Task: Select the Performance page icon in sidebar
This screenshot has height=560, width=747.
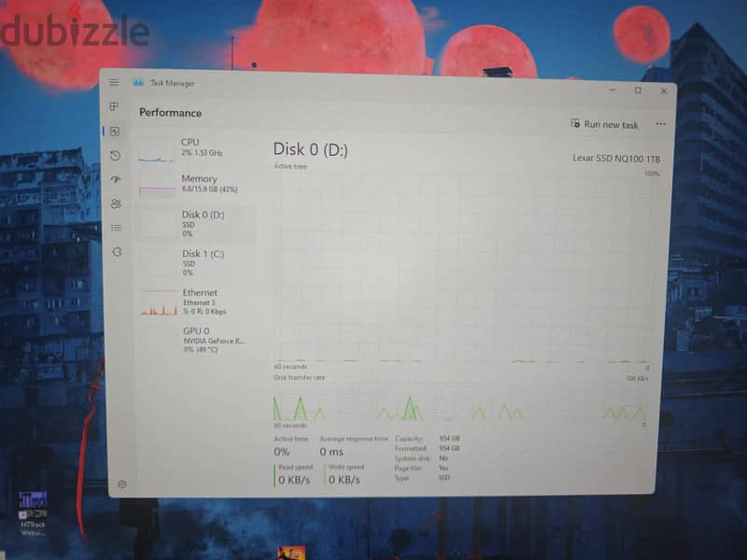Action: pos(115,131)
